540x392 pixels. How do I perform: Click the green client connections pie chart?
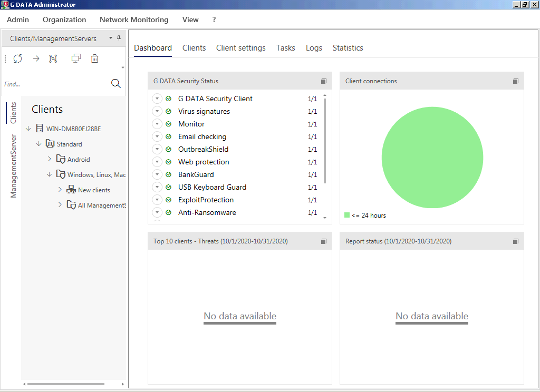pyautogui.click(x=432, y=158)
